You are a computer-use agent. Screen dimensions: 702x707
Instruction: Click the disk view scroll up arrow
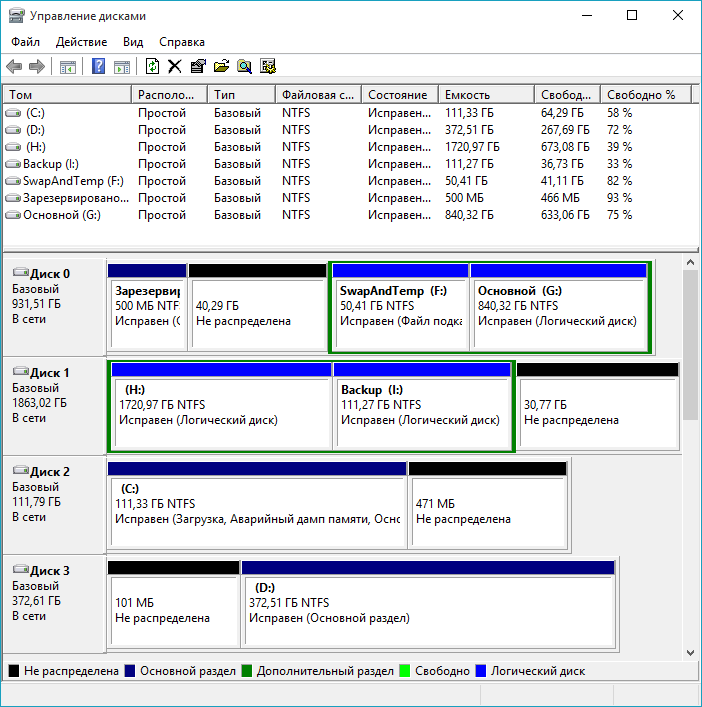coord(690,262)
